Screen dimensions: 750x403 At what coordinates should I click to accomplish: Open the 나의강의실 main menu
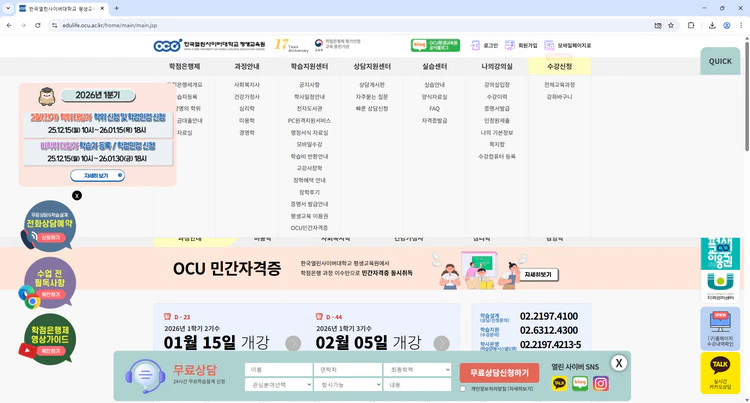click(x=497, y=66)
